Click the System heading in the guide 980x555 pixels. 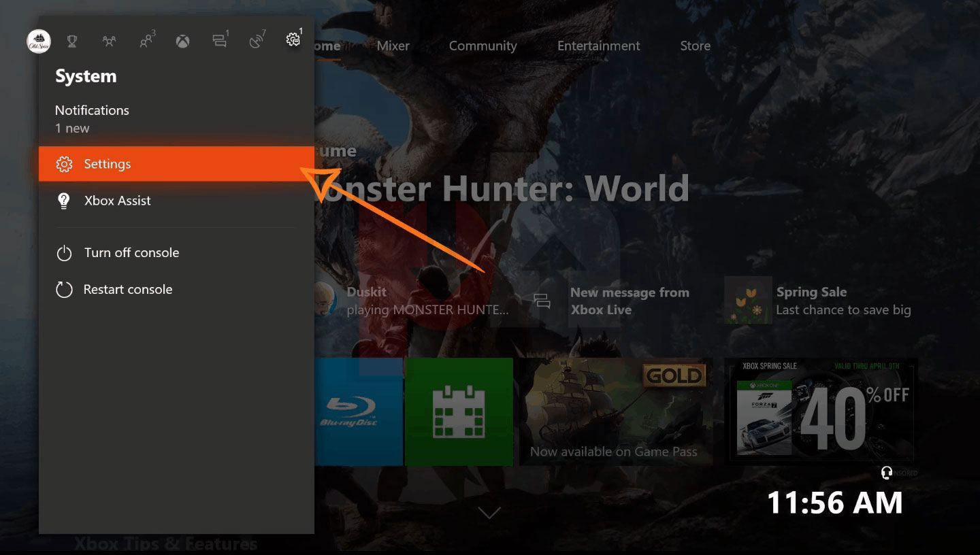86,76
